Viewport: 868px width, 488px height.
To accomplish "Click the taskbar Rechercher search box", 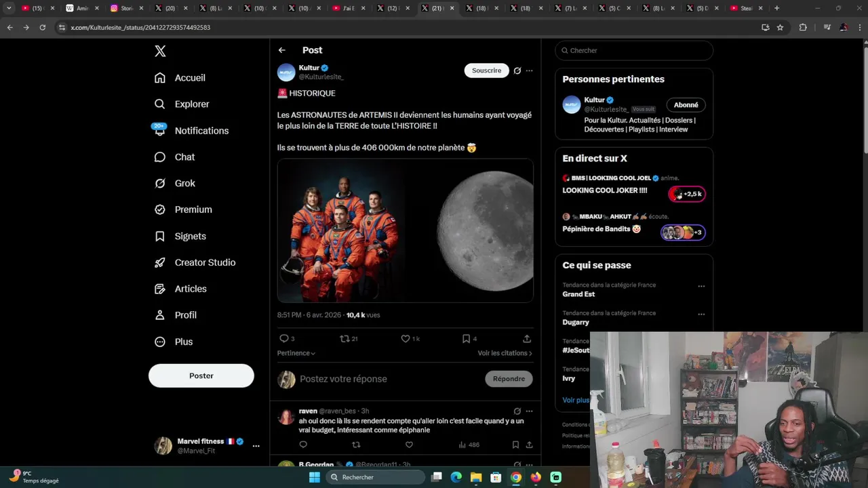I will (375, 477).
